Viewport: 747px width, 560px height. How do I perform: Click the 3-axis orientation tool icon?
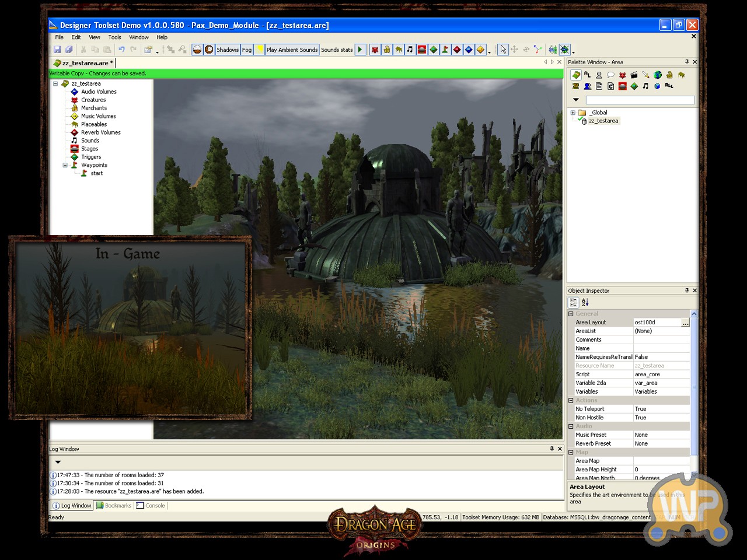pyautogui.click(x=537, y=50)
